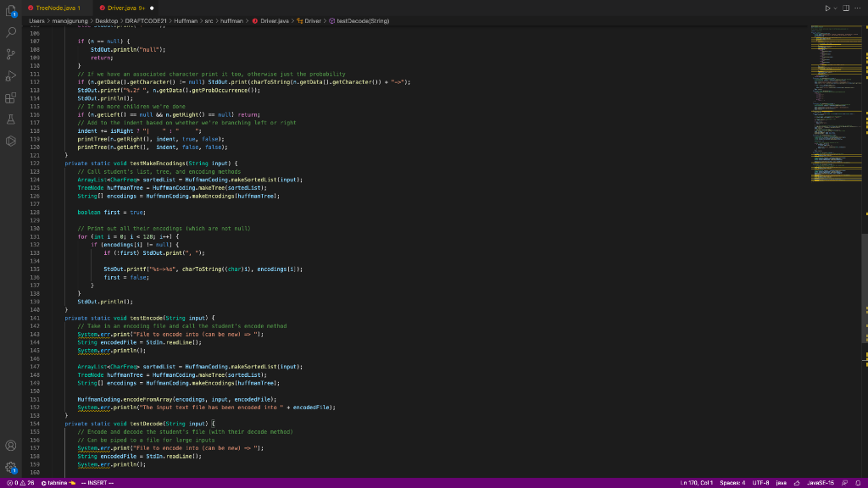Click the testDecode method name on line 154

click(146, 424)
